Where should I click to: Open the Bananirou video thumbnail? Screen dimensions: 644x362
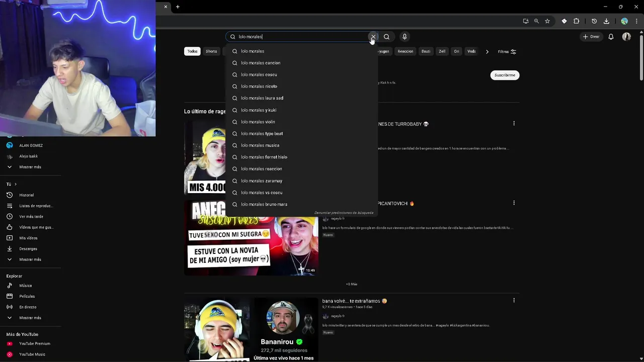pyautogui.click(x=251, y=329)
